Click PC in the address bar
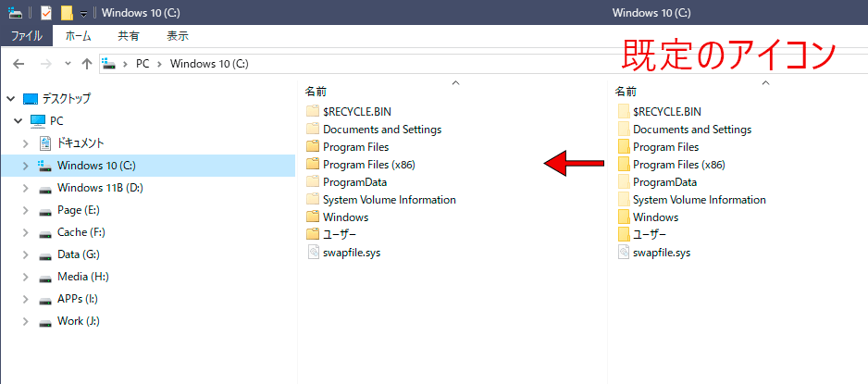868x384 pixels. 143,64
